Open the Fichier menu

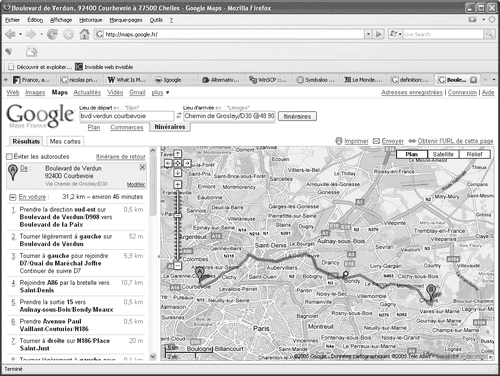[x=12, y=20]
